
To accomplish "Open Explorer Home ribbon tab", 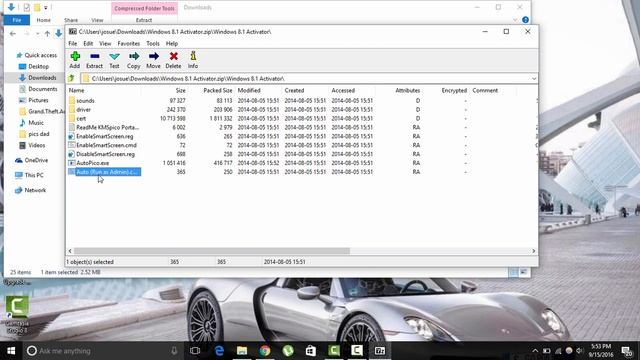I will click(x=44, y=20).
